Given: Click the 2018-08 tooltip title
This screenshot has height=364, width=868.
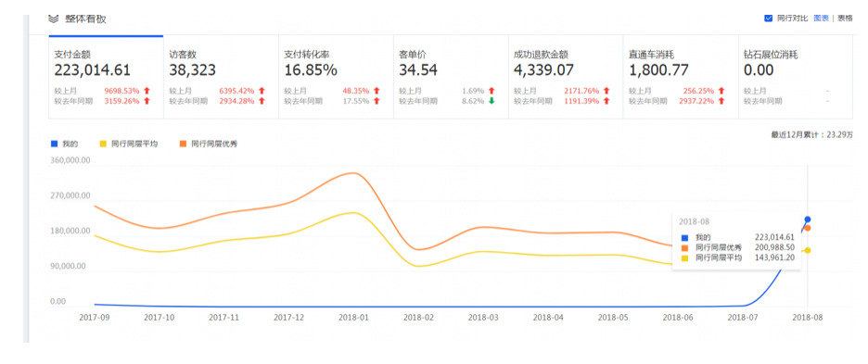Looking at the screenshot, I should coord(695,221).
